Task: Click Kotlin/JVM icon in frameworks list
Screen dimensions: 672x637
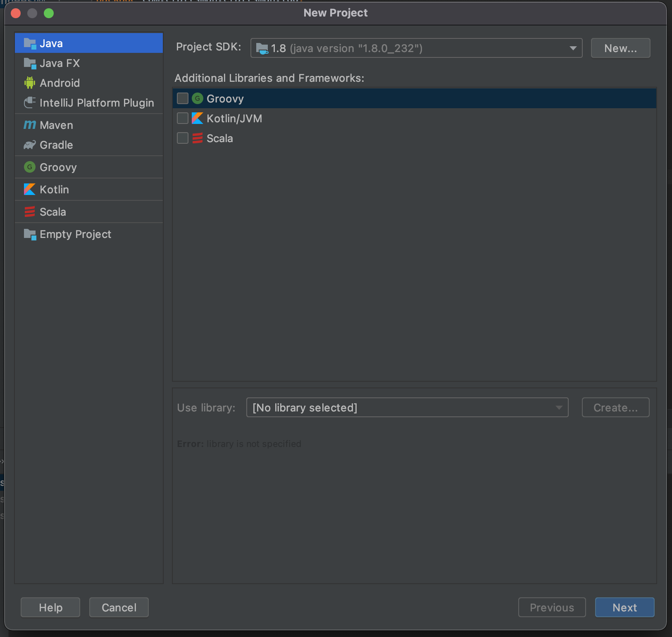Action: 198,118
